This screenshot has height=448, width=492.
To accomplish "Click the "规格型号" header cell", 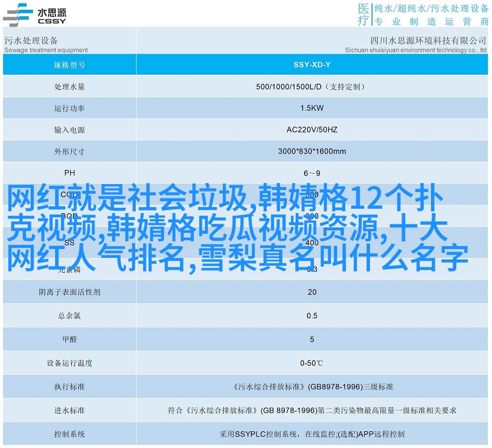I will click(69, 65).
